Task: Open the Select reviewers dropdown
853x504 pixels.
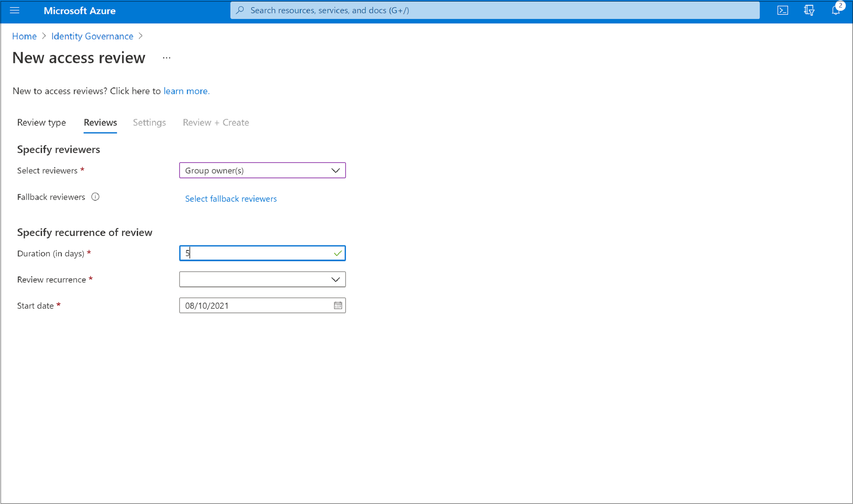Action: (x=262, y=170)
